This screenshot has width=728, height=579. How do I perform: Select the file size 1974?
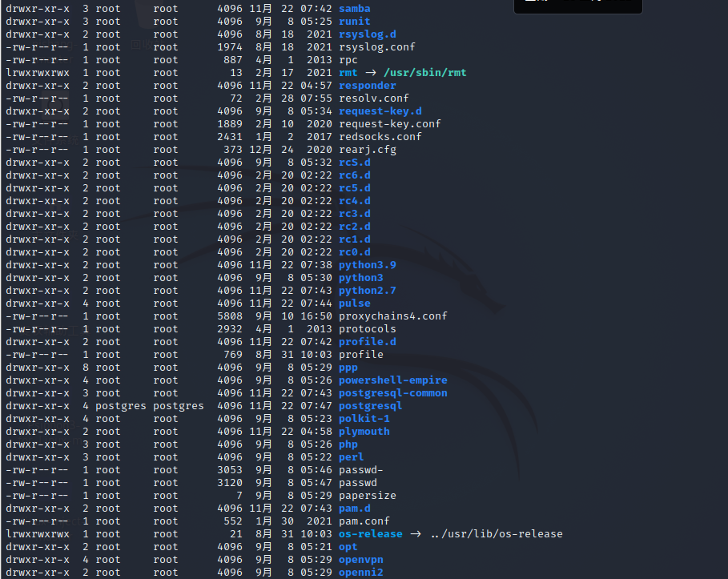pyautogui.click(x=230, y=47)
